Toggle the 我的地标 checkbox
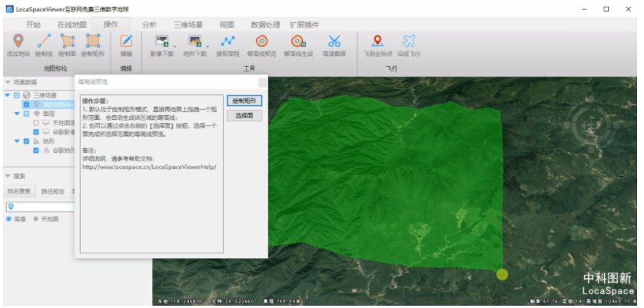The height and width of the screenshot is (308, 644). [x=26, y=104]
